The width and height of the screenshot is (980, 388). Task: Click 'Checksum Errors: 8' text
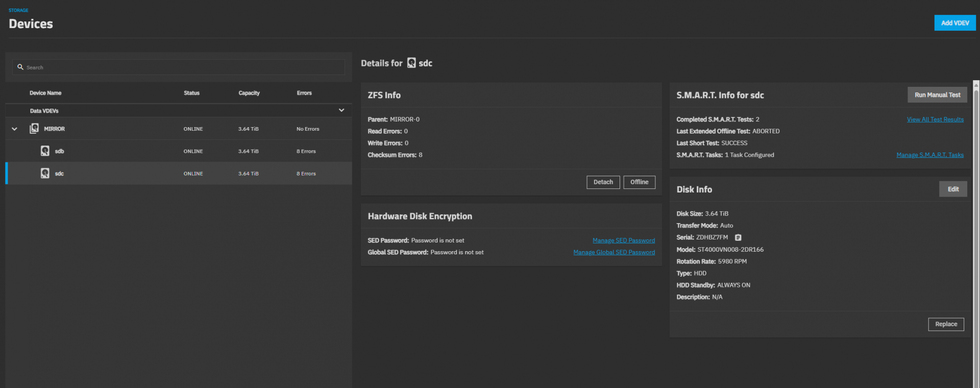click(x=395, y=155)
